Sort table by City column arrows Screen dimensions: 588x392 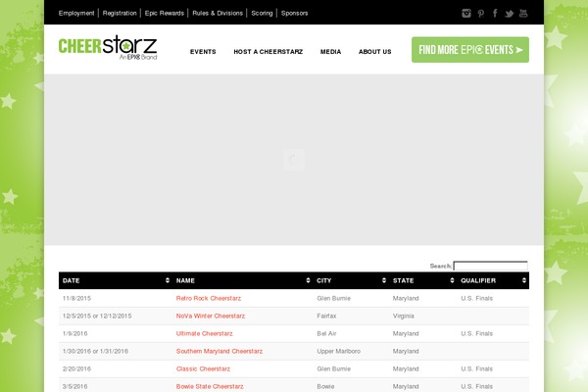tap(384, 280)
